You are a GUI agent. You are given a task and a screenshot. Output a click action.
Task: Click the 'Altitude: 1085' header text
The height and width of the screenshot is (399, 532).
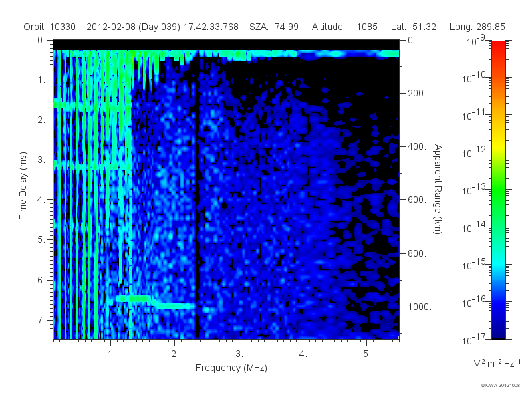[344, 27]
